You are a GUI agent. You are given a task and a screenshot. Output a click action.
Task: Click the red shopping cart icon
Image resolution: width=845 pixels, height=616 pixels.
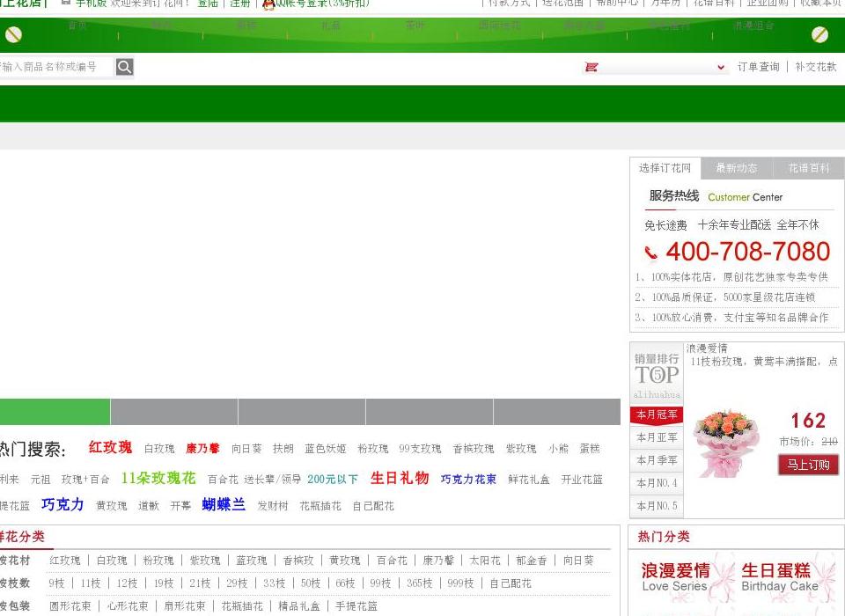(x=591, y=67)
